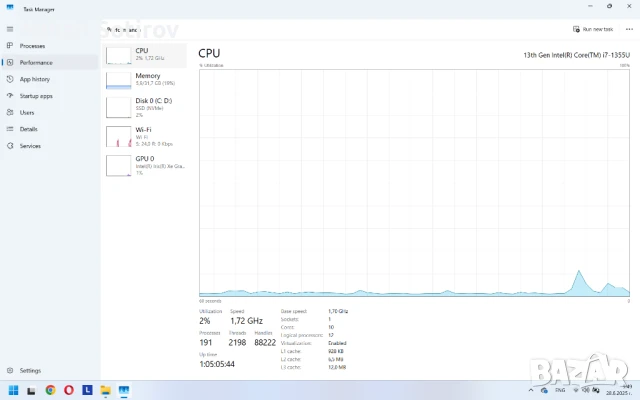Open Startup apps from the sidebar icon
The width and height of the screenshot is (640, 400).
pos(10,96)
